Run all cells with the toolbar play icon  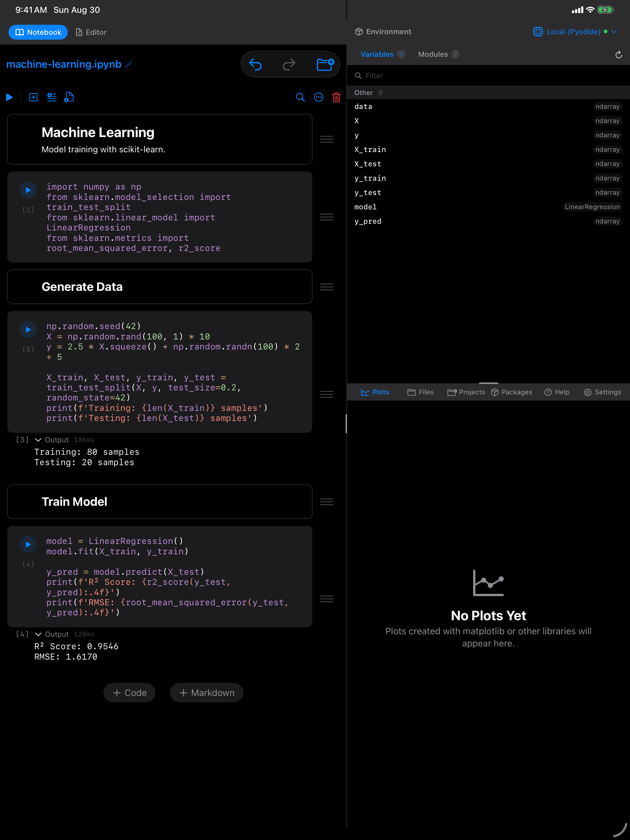9,98
